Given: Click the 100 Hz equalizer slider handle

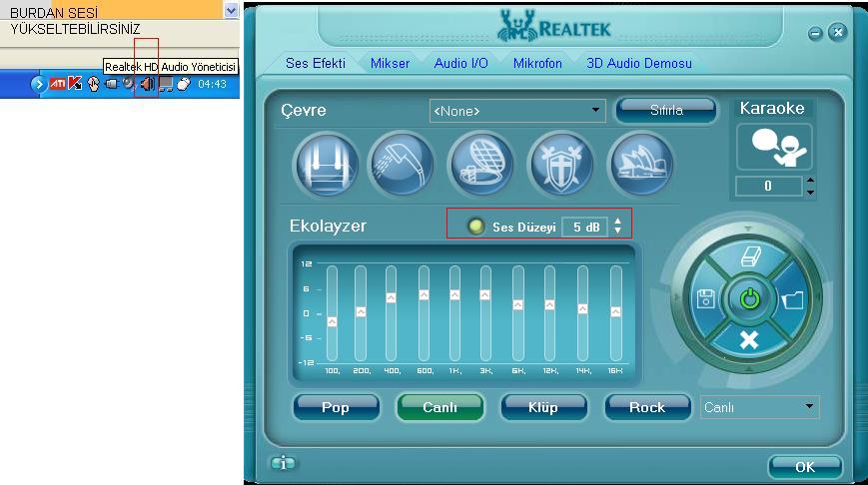Looking at the screenshot, I should tap(332, 322).
